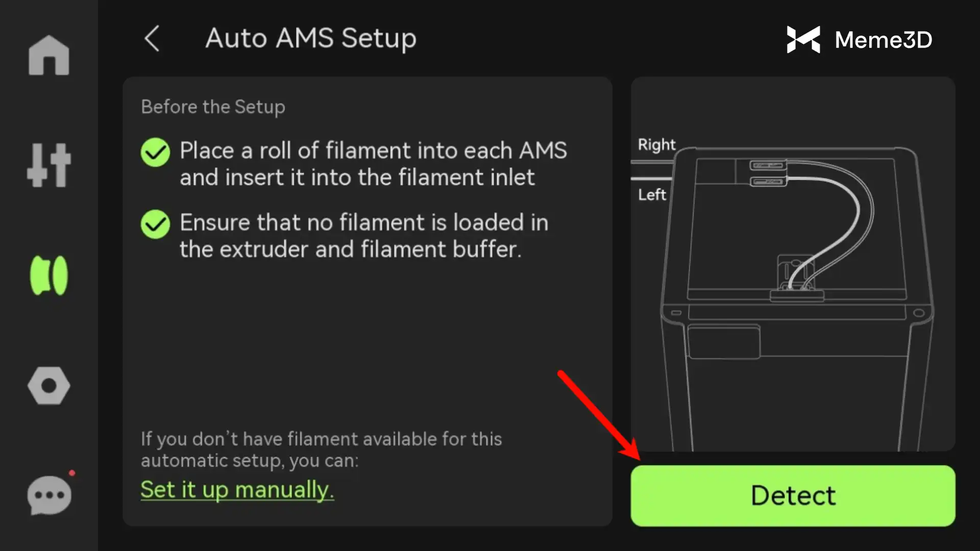Toggle the checkmark beside 'Ensure that no filament'
Image resolution: width=980 pixels, height=551 pixels.
(155, 224)
